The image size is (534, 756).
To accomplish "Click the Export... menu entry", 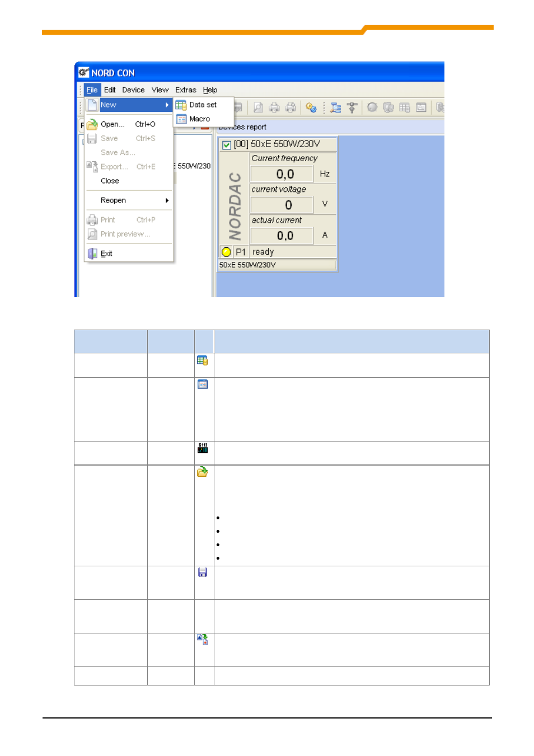I will [129, 166].
